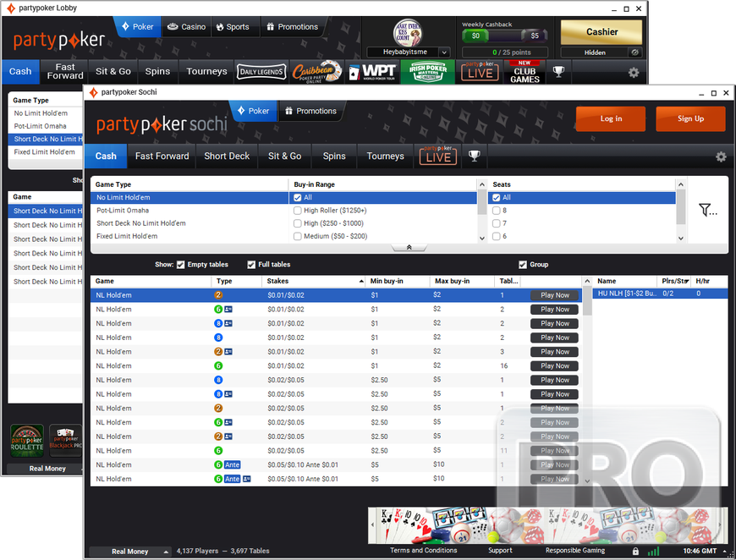Click the orange 2-seat icon in highlighted row
Image resolution: width=736 pixels, height=560 pixels.
pos(218,295)
